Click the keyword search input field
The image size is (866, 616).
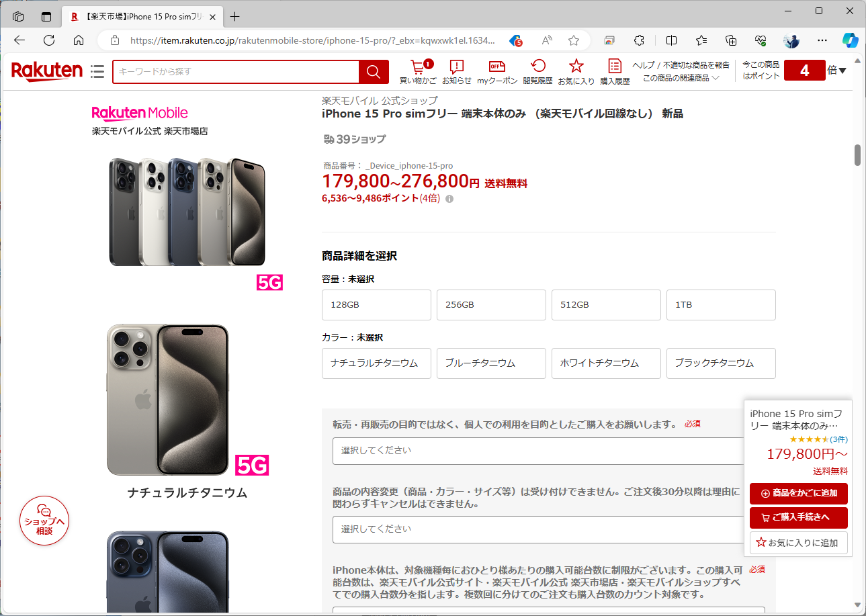(236, 72)
